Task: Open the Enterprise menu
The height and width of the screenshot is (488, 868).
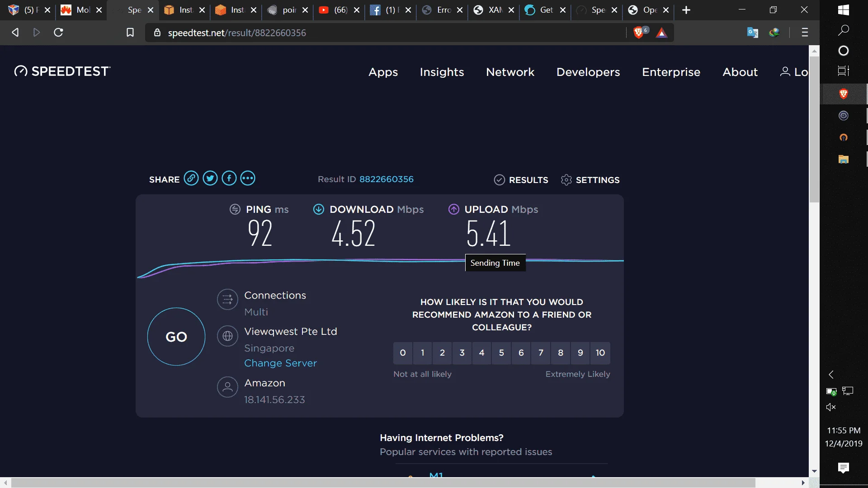Action: (x=671, y=72)
